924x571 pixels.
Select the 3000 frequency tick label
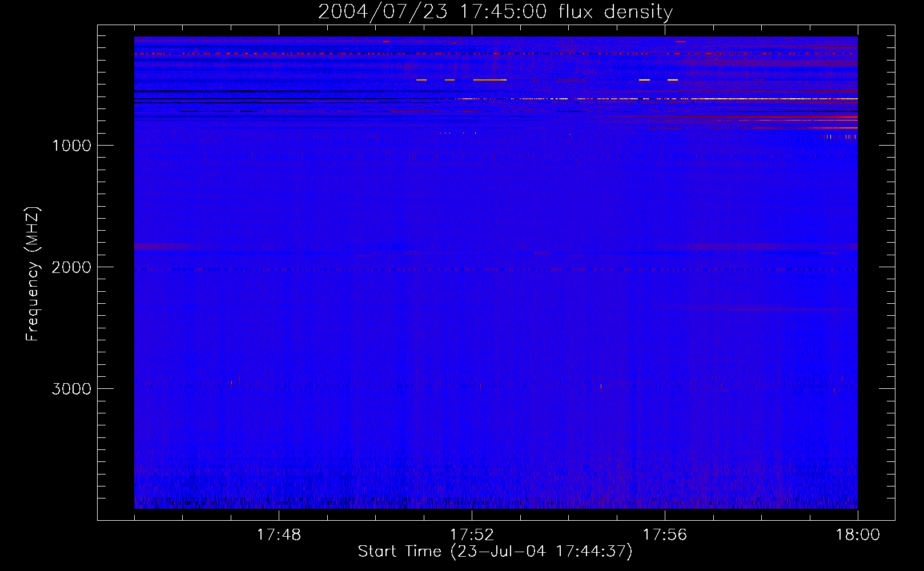71,389
